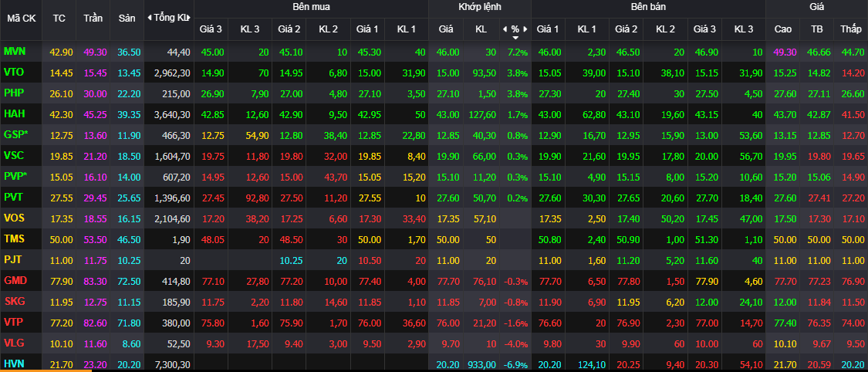Click PJT buy price 10.25

tap(289, 260)
